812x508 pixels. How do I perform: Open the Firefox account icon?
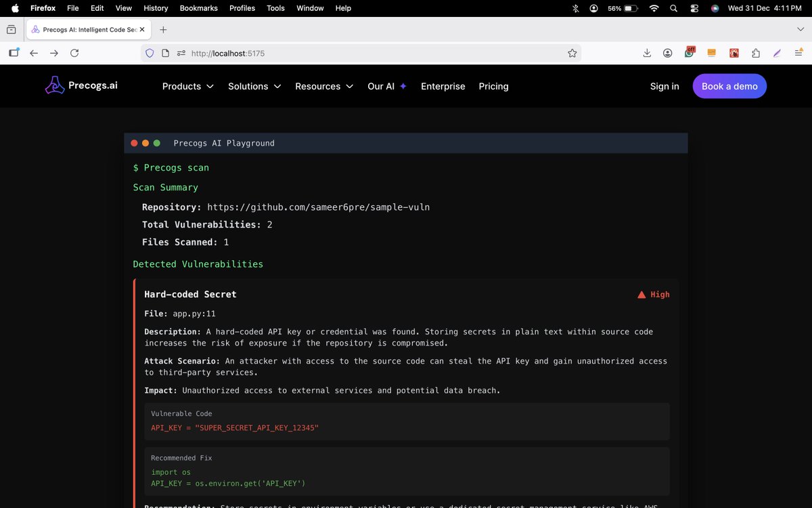coord(668,53)
